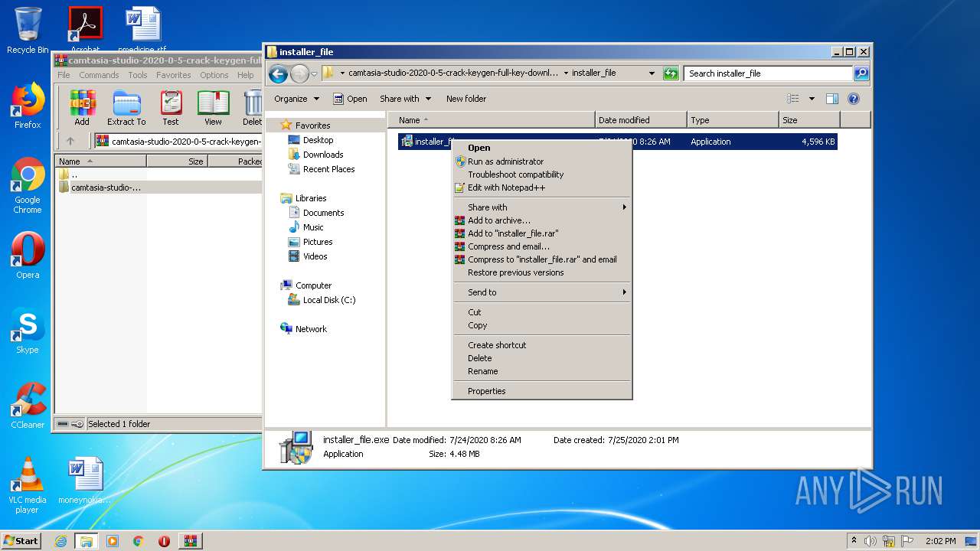
Task: Click the WinRAR View icon
Action: tap(214, 108)
